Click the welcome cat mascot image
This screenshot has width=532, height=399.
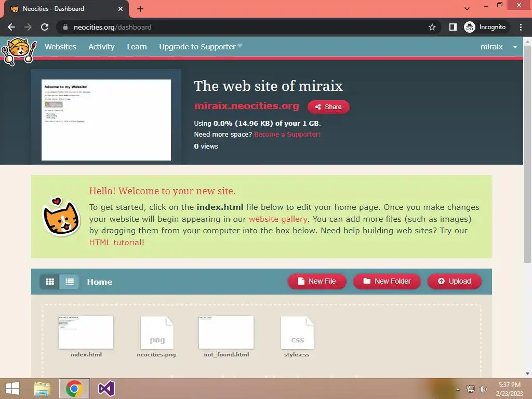[61, 217]
